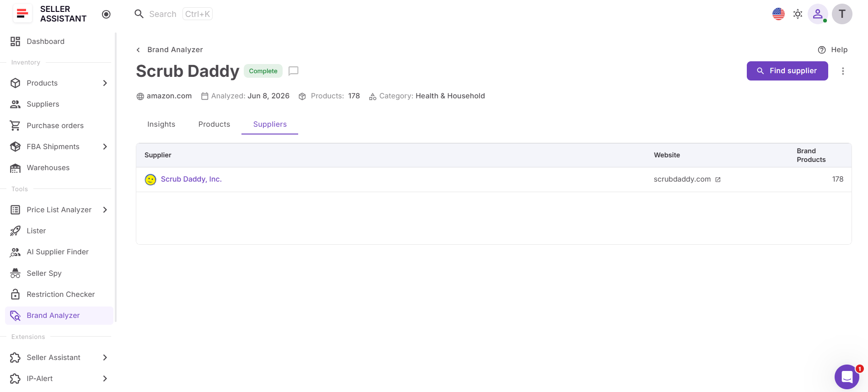Click the external link icon beside scrubdaddy.com

(718, 180)
